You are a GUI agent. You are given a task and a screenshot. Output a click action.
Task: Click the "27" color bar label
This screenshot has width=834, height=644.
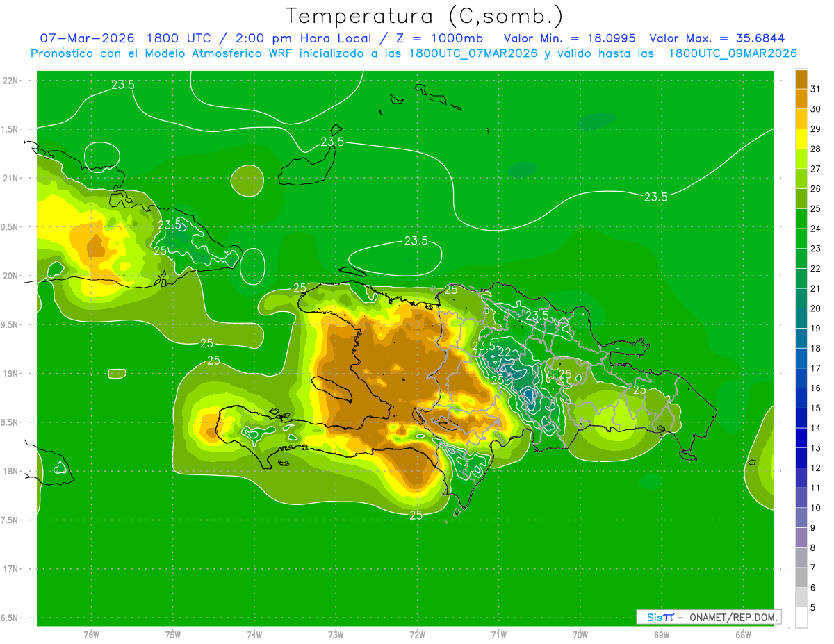coord(816,170)
